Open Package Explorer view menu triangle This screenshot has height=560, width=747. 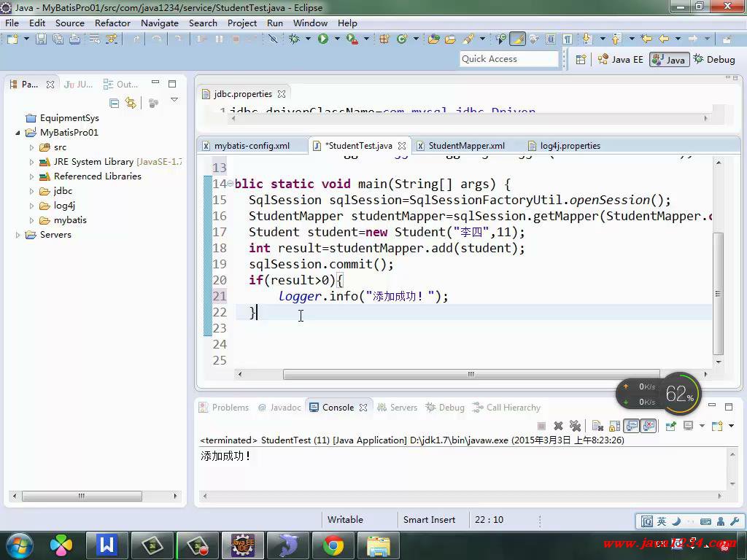(x=174, y=100)
